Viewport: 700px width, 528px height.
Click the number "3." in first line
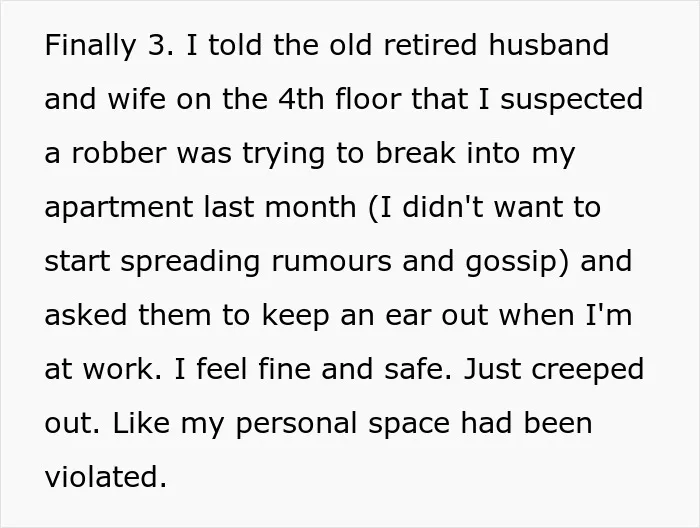tap(161, 45)
